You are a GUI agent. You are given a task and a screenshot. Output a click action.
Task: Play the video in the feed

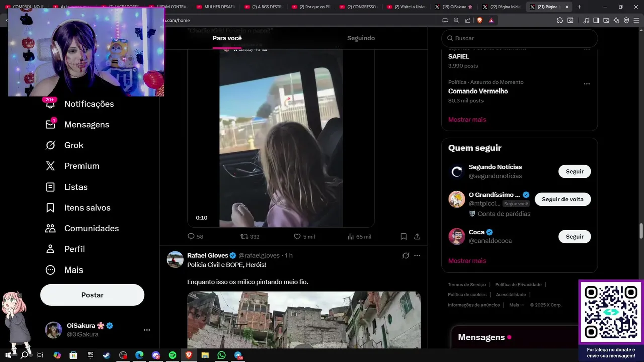click(x=281, y=138)
